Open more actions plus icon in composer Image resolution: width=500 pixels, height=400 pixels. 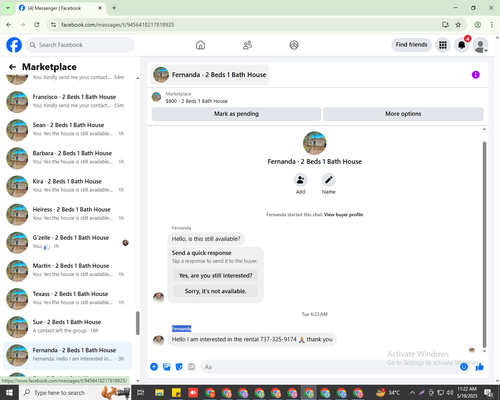[x=154, y=367]
